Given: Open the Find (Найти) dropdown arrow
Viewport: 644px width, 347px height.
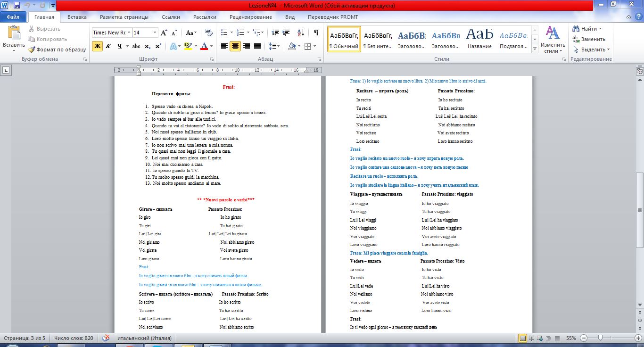Looking at the screenshot, I should click(x=600, y=29).
